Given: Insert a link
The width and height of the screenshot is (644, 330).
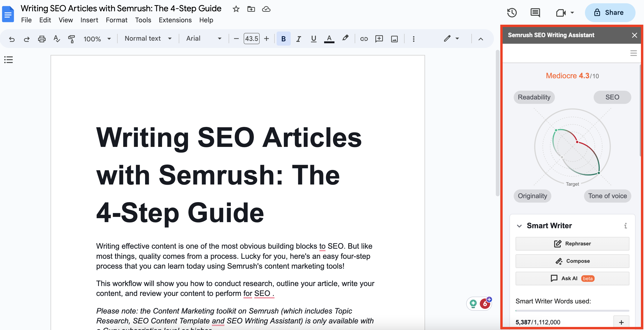Looking at the screenshot, I should click(364, 39).
